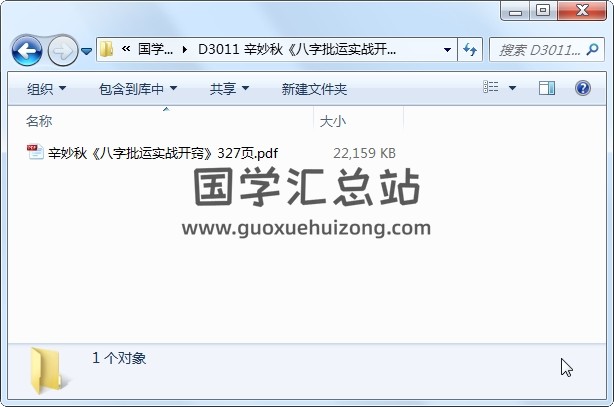Open the recent pages history arrow

point(87,51)
